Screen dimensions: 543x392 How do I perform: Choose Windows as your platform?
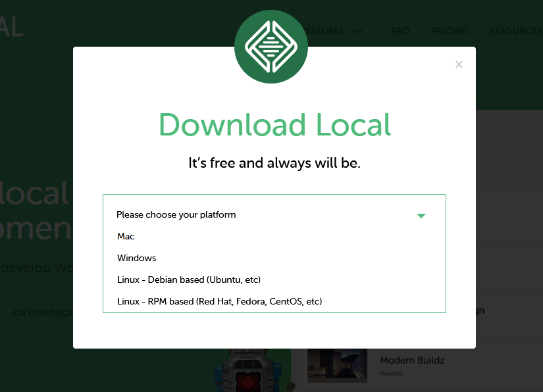[x=137, y=258]
